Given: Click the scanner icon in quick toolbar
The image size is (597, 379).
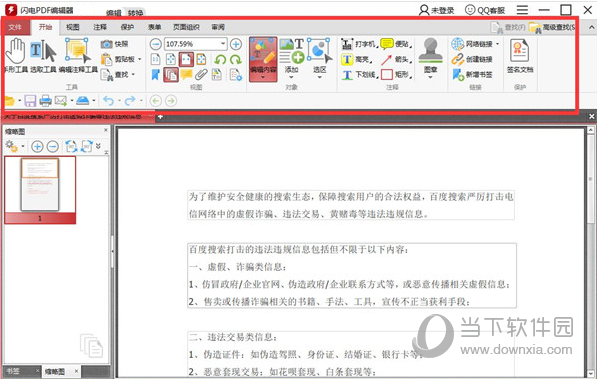Looking at the screenshot, I should 82,101.
